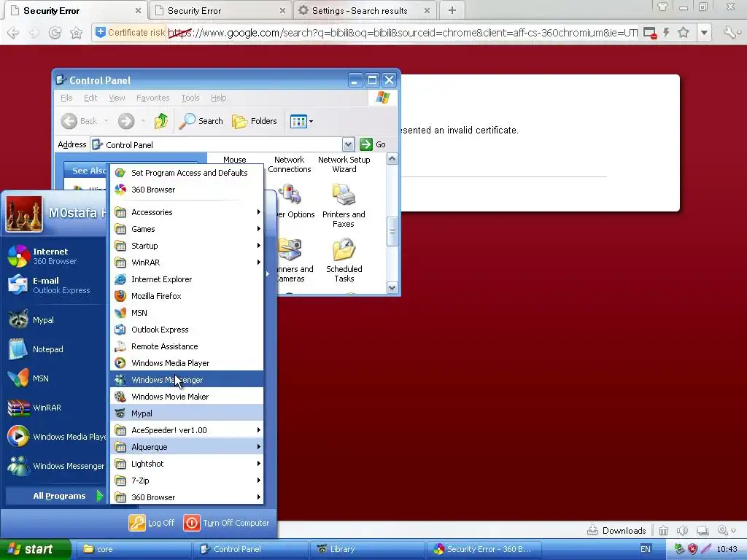Click Set Program Access and Defaults
The image size is (747, 560).
pyautogui.click(x=187, y=172)
